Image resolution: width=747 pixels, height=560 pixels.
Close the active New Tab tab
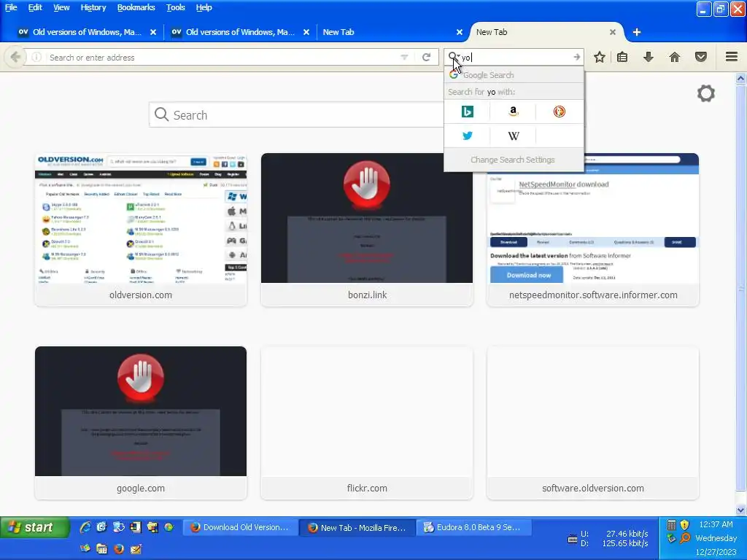coord(613,32)
